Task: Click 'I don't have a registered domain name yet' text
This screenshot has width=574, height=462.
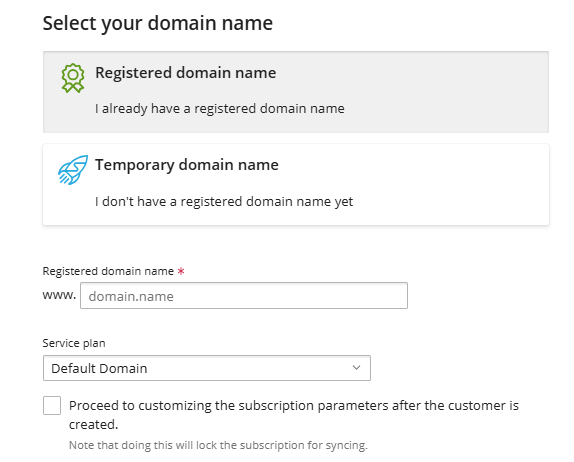Action: click(x=224, y=202)
